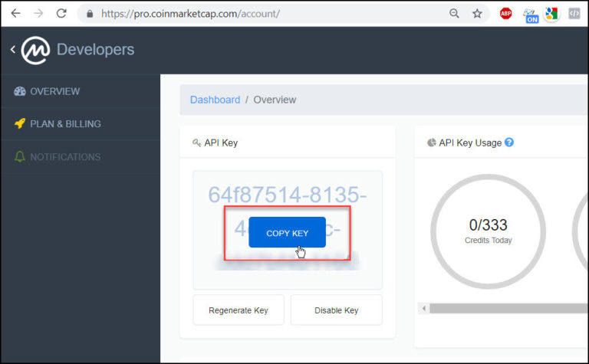Open Plan & Billing section
The width and height of the screenshot is (589, 364).
pyautogui.click(x=81, y=124)
